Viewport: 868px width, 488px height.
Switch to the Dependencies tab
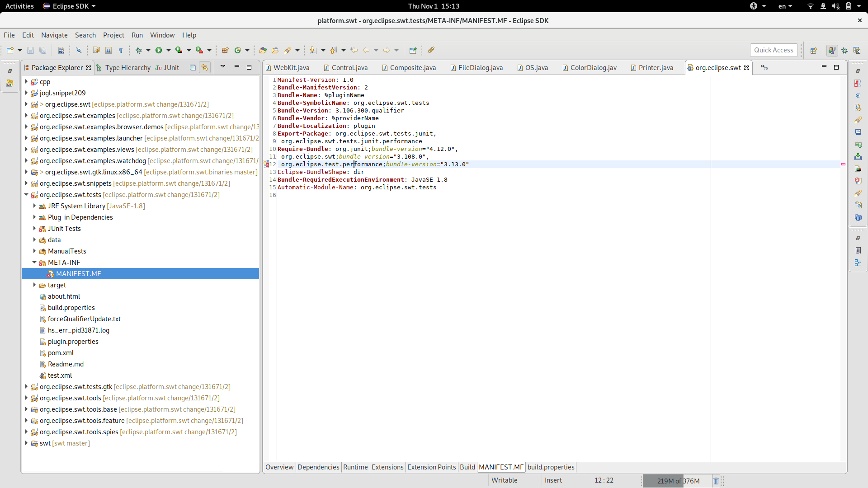(318, 467)
